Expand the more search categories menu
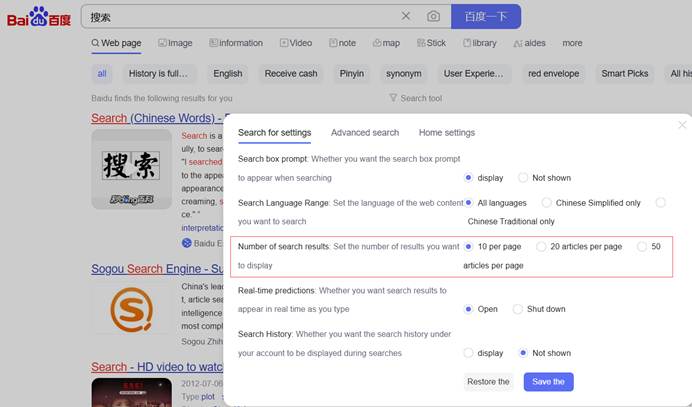Viewport: 692px width, 407px height. (x=572, y=43)
